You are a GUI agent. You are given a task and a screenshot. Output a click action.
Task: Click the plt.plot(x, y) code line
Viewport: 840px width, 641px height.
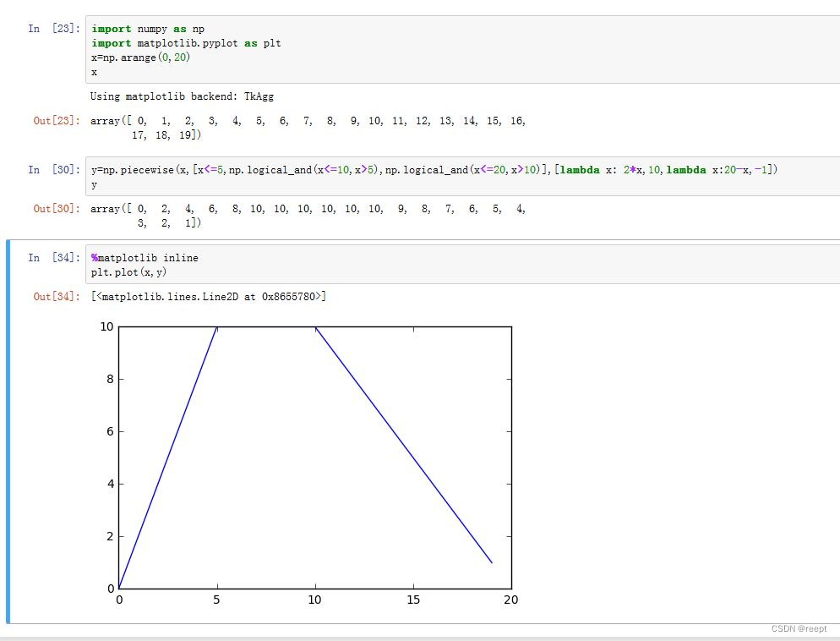128,272
